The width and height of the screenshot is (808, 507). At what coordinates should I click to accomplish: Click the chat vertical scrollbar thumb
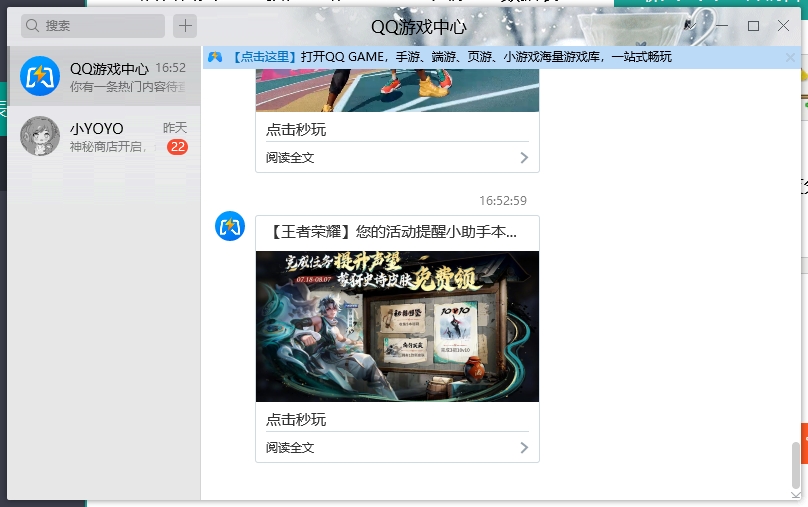click(x=796, y=465)
